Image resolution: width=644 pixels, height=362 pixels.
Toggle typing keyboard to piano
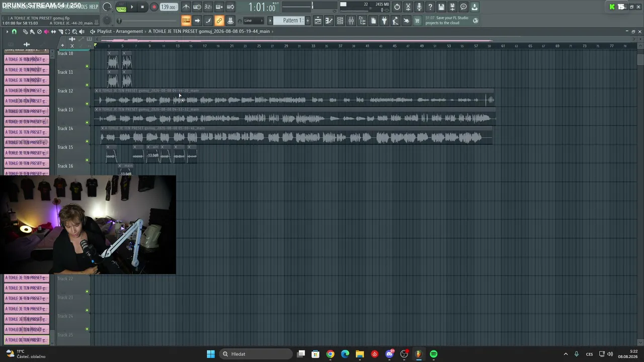[186, 21]
